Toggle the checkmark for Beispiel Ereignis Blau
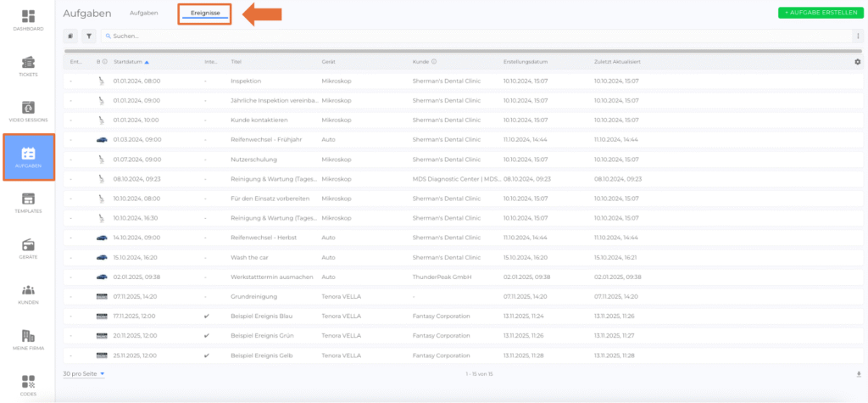 (x=206, y=316)
